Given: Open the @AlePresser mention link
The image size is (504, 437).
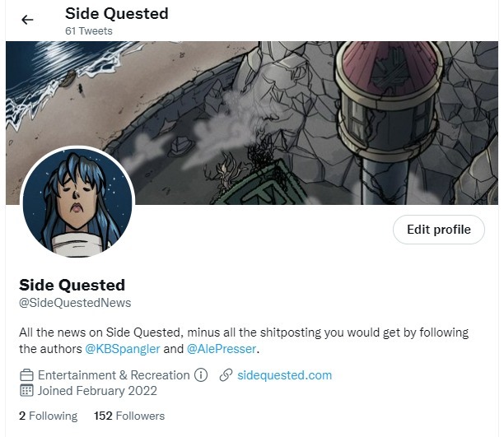Looking at the screenshot, I should pyautogui.click(x=222, y=349).
